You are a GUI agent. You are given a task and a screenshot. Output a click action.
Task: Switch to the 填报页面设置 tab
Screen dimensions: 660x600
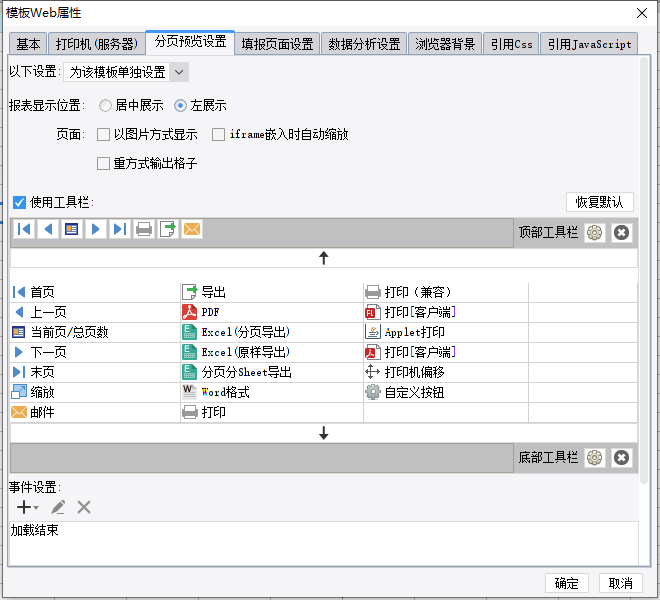[277, 44]
